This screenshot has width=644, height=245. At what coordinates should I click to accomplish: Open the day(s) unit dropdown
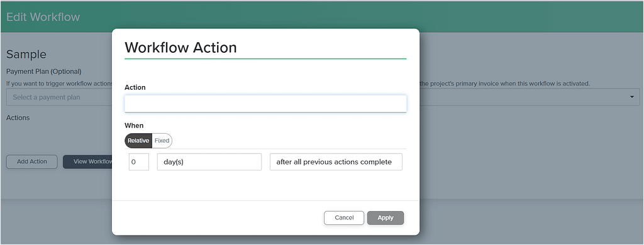209,161
